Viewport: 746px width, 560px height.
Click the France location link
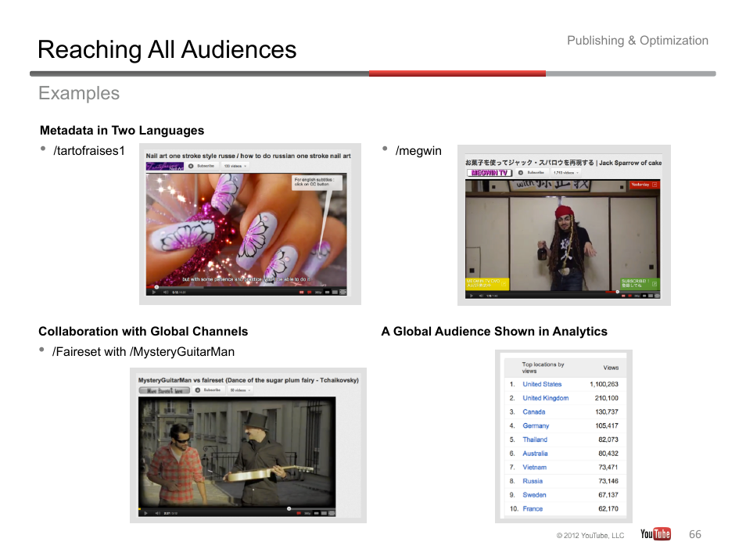tap(533, 508)
